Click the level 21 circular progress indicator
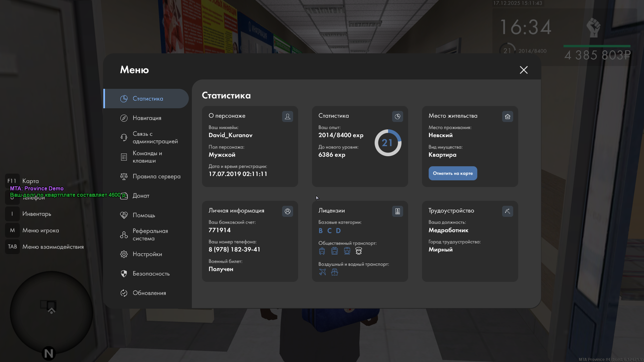This screenshot has width=644, height=362. click(388, 143)
